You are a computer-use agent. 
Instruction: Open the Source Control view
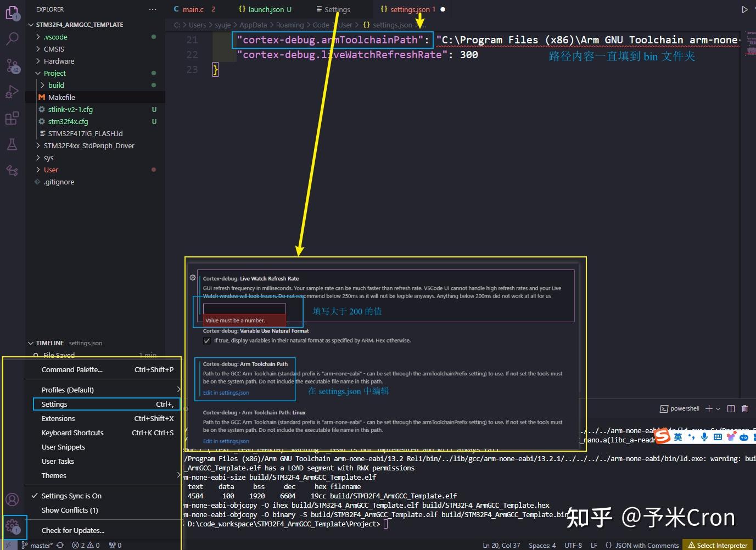12,65
